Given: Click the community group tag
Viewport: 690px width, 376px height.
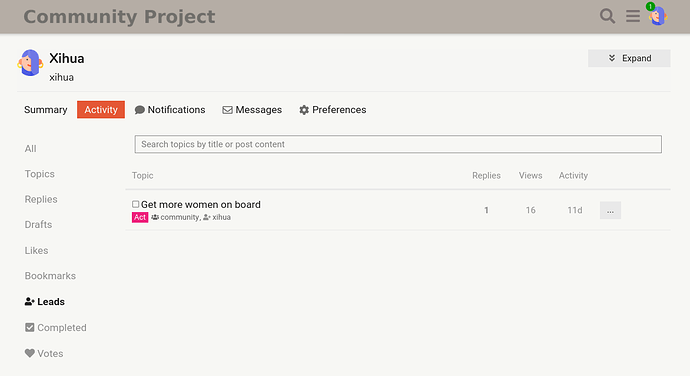Looking at the screenshot, I should click(x=175, y=217).
